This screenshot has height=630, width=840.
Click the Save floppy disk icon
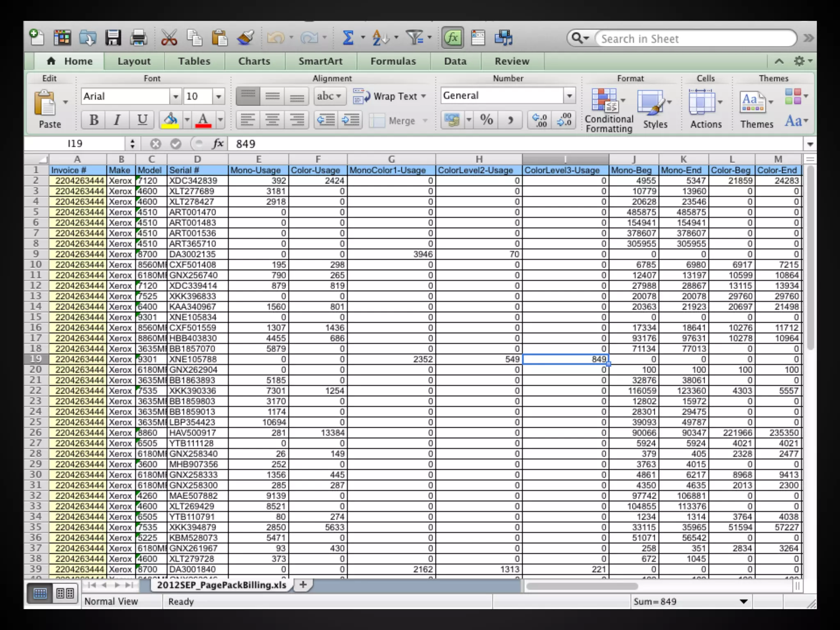tap(113, 38)
